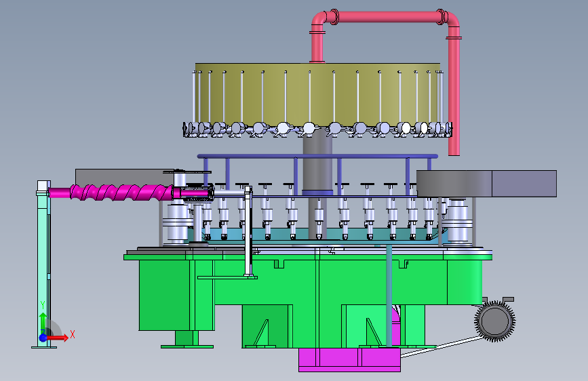588x381 pixels.
Task: Select the gray central support column
Action: click(317, 163)
